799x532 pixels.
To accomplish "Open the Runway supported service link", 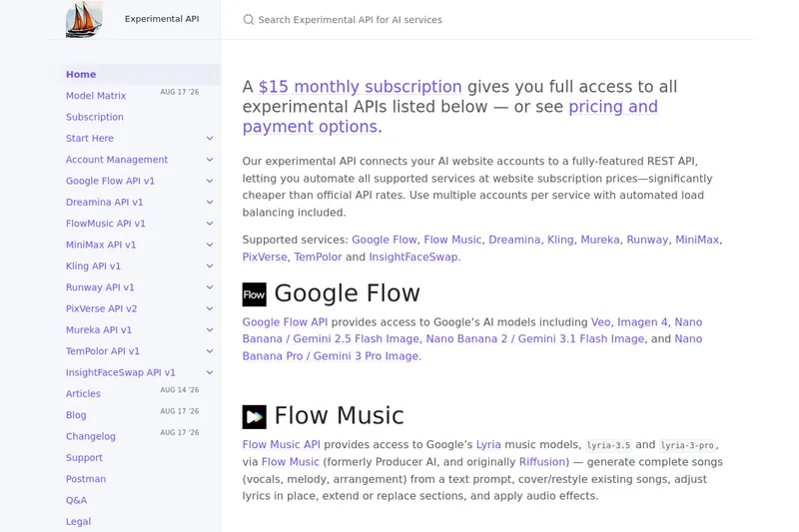I will (x=647, y=240).
